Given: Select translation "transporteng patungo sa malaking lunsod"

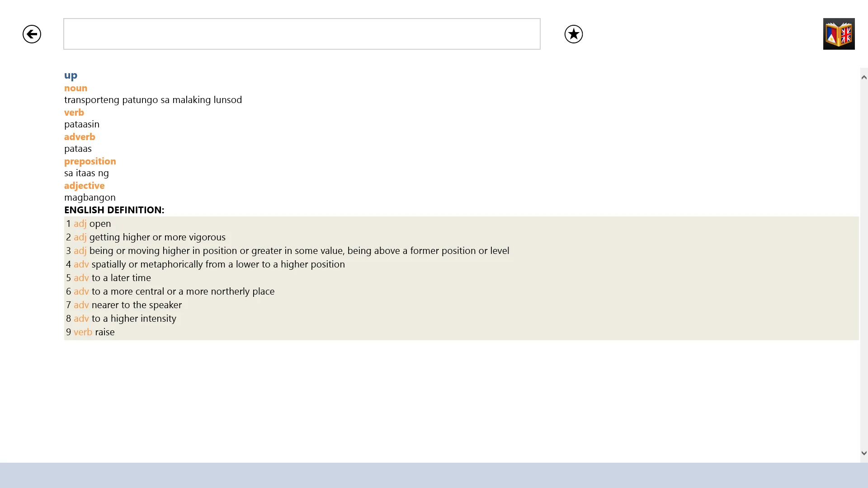Looking at the screenshot, I should (153, 100).
